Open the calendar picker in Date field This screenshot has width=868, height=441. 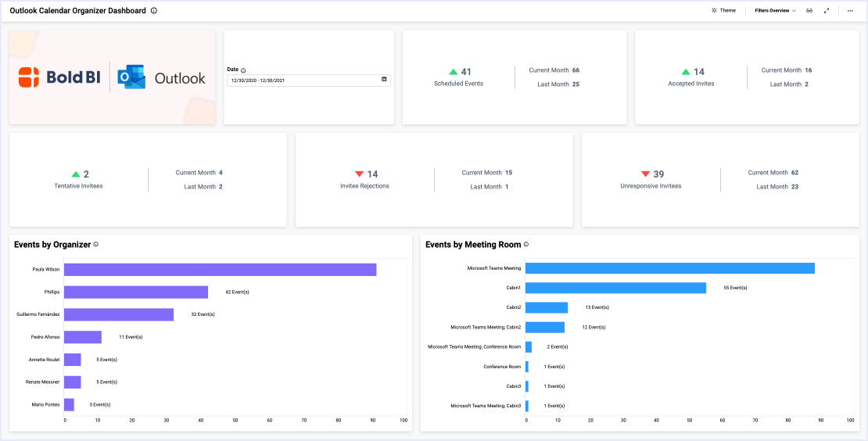(384, 80)
